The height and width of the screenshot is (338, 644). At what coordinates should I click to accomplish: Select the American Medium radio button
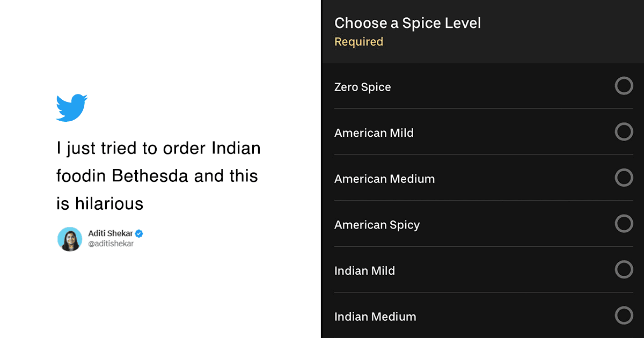point(624,178)
